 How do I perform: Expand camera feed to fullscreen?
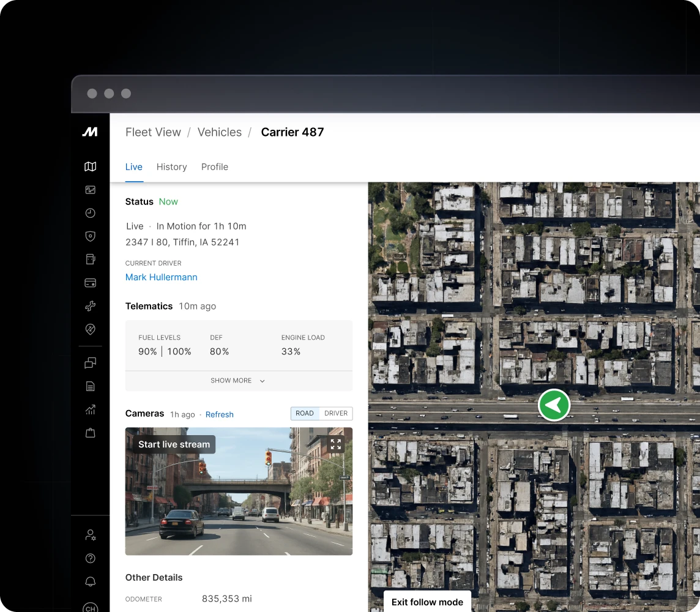coord(335,445)
